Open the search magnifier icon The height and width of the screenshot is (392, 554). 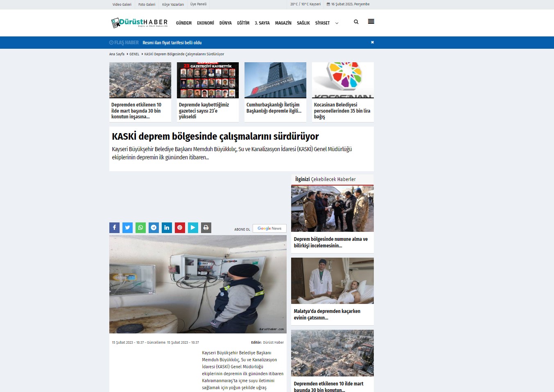point(356,22)
